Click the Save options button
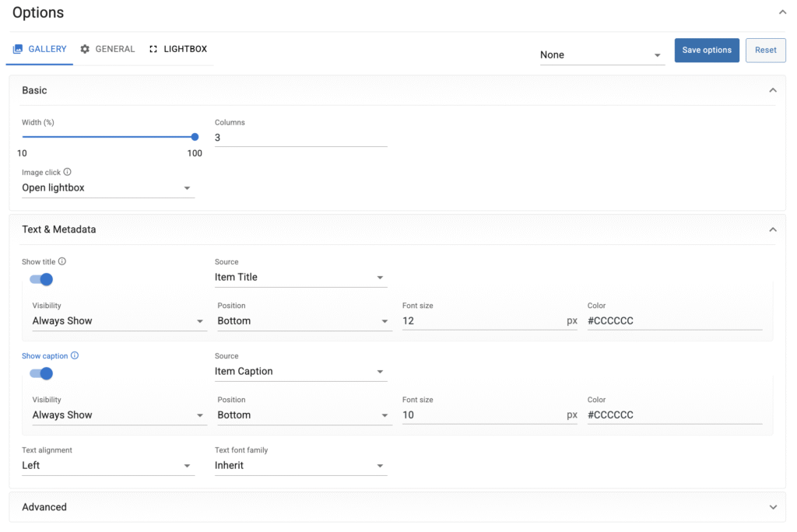 click(x=707, y=51)
